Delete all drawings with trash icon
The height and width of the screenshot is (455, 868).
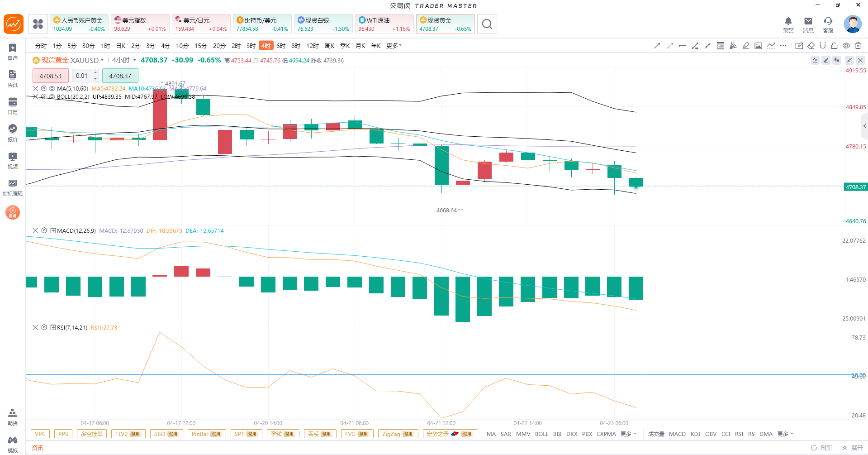click(x=858, y=46)
